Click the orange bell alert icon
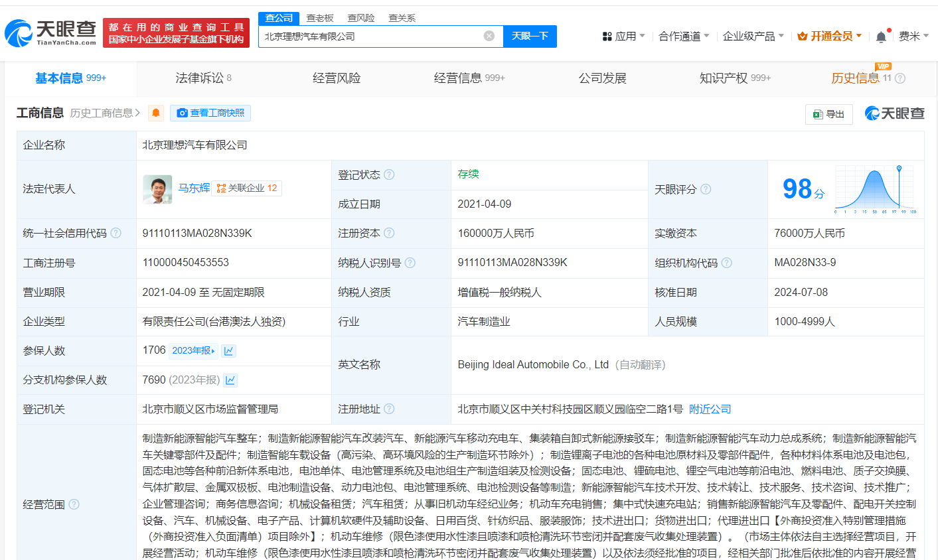Image resolution: width=938 pixels, height=560 pixels. pyautogui.click(x=156, y=113)
